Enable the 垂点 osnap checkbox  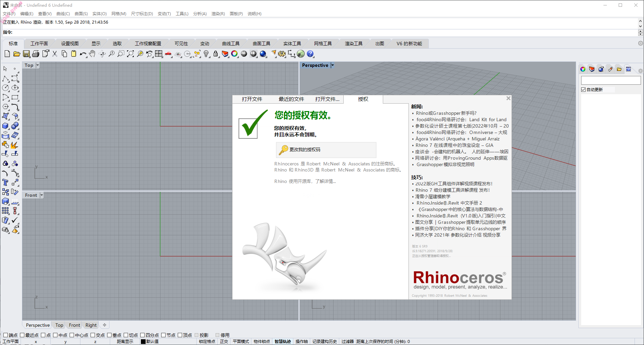[109, 335]
